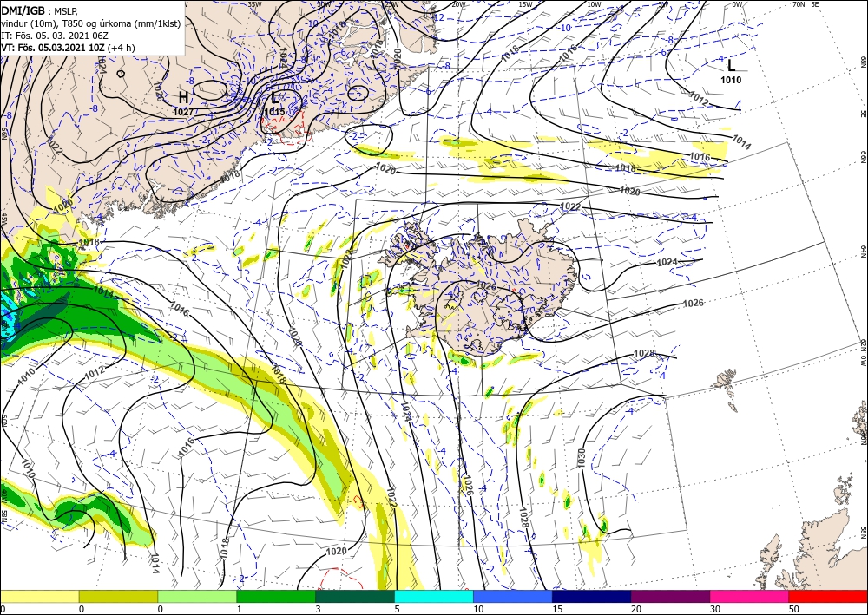Click the '70N' latitude label

pyautogui.click(x=799, y=4)
